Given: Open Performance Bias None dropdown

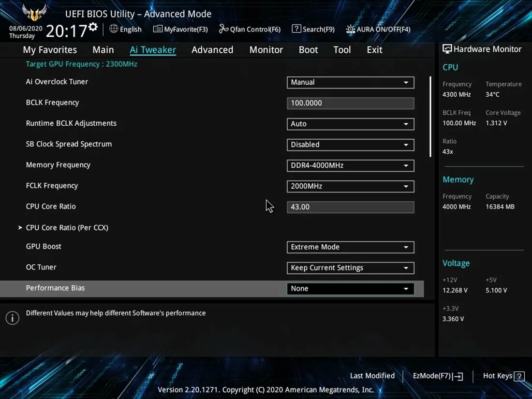Looking at the screenshot, I should (351, 289).
